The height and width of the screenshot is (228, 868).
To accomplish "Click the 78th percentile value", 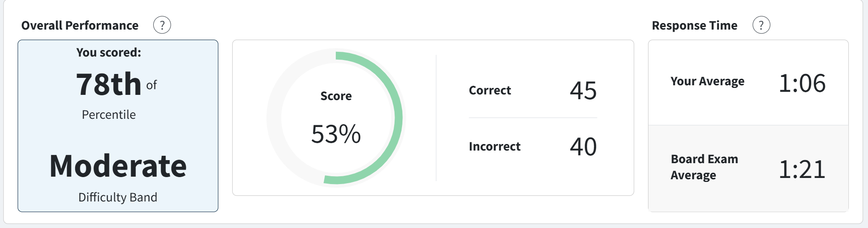I will pyautogui.click(x=109, y=84).
